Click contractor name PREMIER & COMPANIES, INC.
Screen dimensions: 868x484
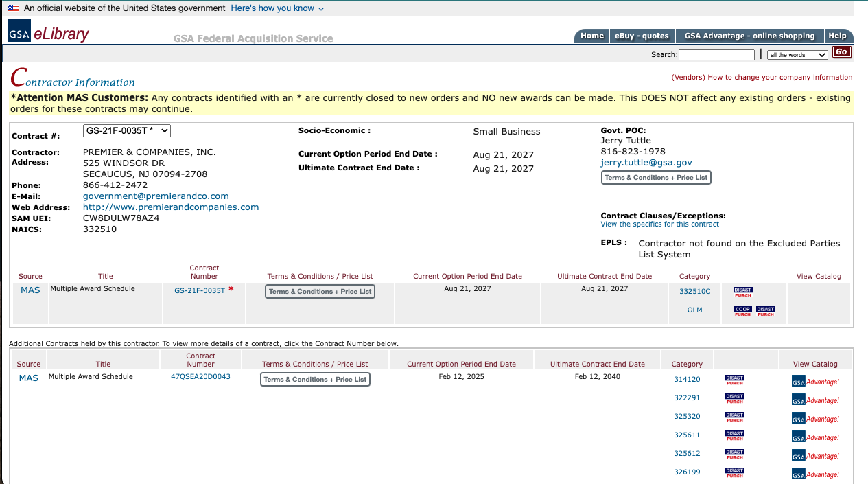point(150,152)
